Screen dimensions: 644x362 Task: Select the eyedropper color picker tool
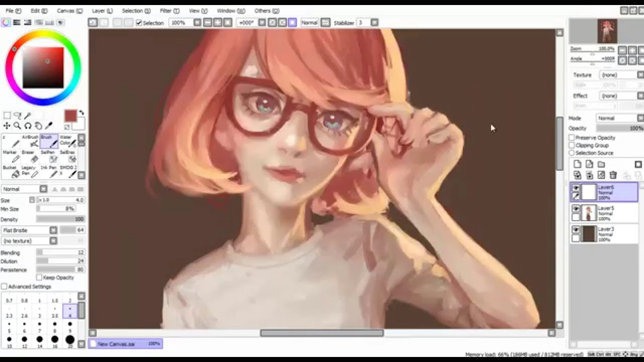(x=49, y=126)
